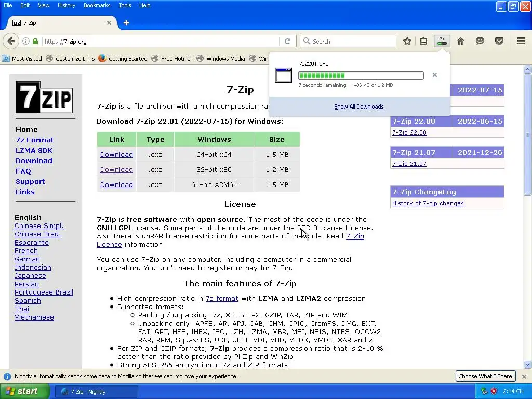Screen dimensions: 532x399
Task: Open the File menu
Action: pos(8,5)
